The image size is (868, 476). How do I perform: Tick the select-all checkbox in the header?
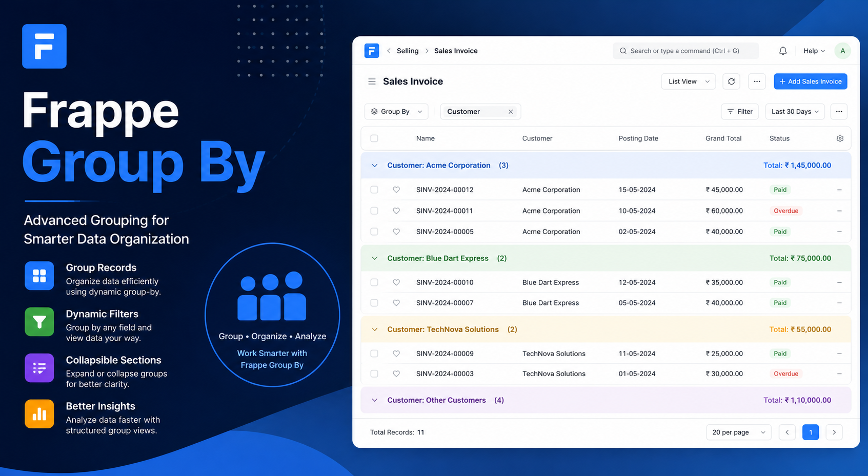tap(374, 138)
